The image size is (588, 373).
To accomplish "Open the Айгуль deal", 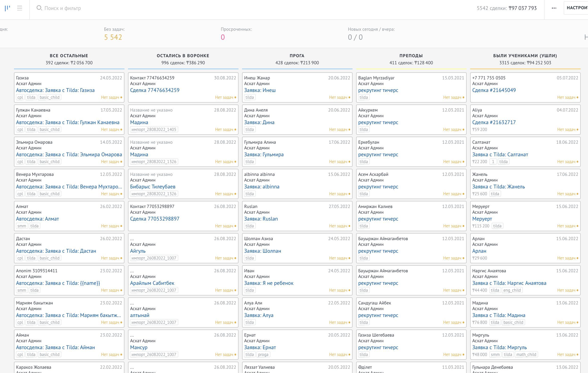I will [x=138, y=251].
